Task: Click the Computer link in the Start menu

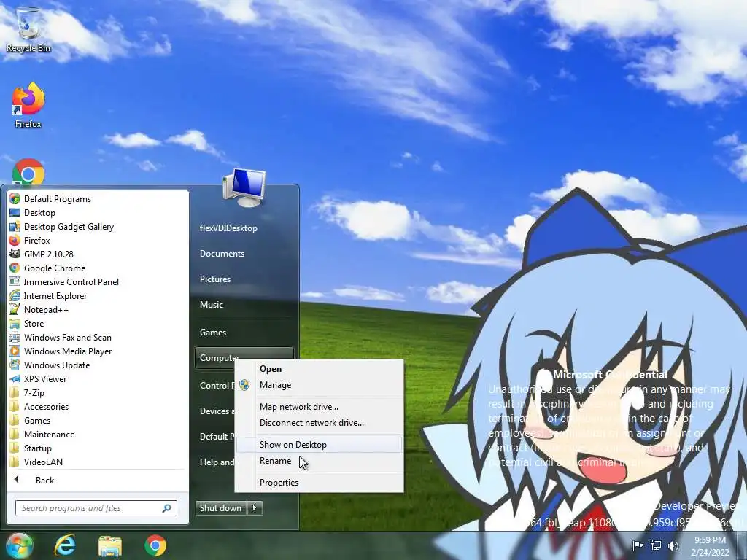Action: click(219, 357)
